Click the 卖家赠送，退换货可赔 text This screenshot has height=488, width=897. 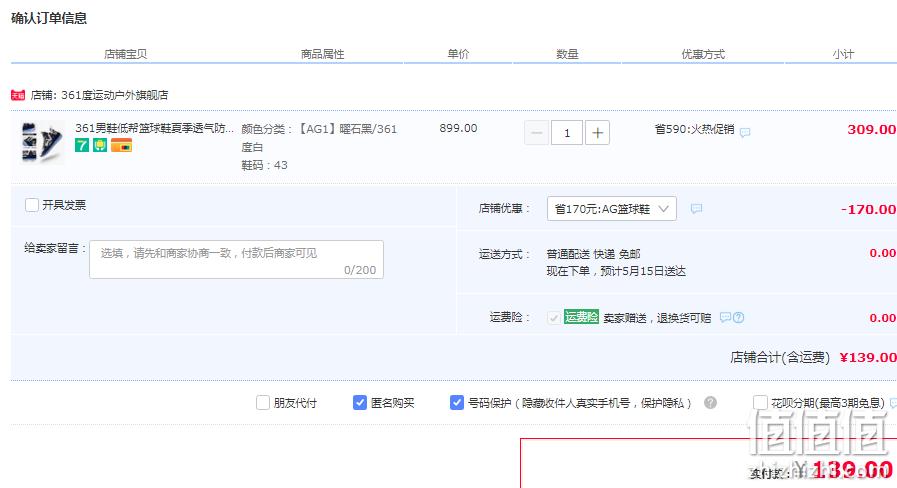pos(657,318)
